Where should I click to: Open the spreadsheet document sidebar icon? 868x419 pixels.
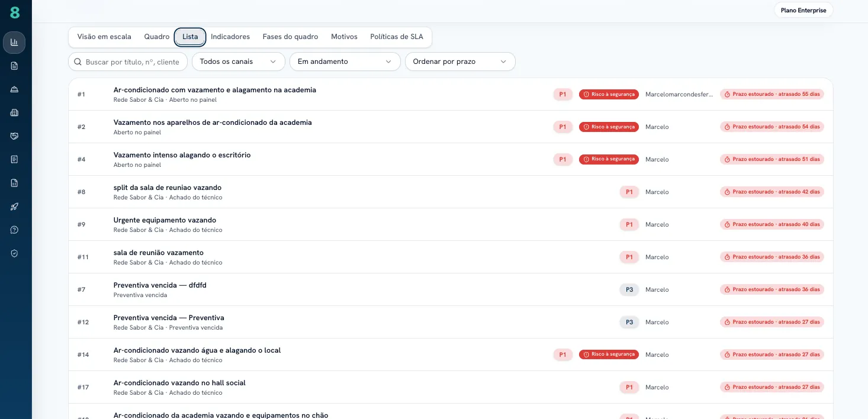tap(14, 183)
